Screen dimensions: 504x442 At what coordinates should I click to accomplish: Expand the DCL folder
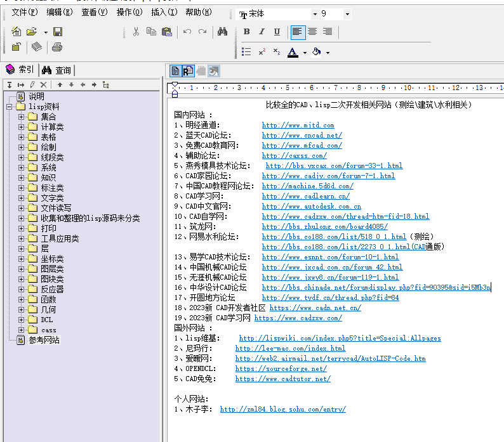pyautogui.click(x=21, y=320)
